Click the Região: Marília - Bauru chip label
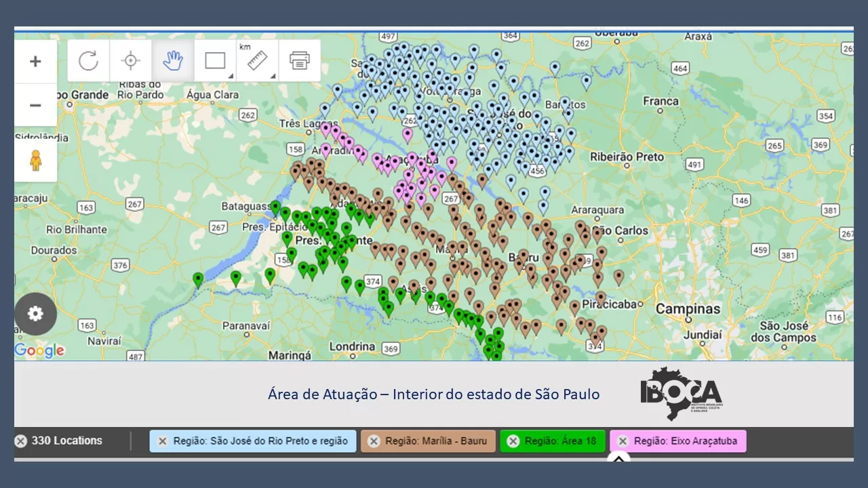 pyautogui.click(x=436, y=441)
